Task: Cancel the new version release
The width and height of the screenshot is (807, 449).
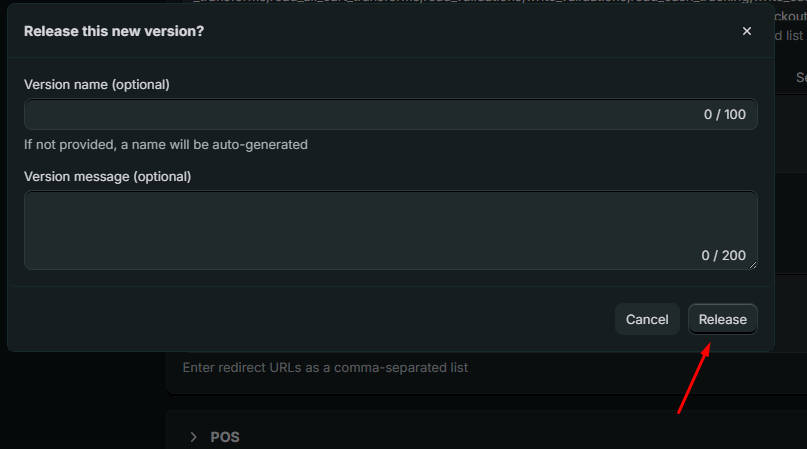Action: point(647,319)
